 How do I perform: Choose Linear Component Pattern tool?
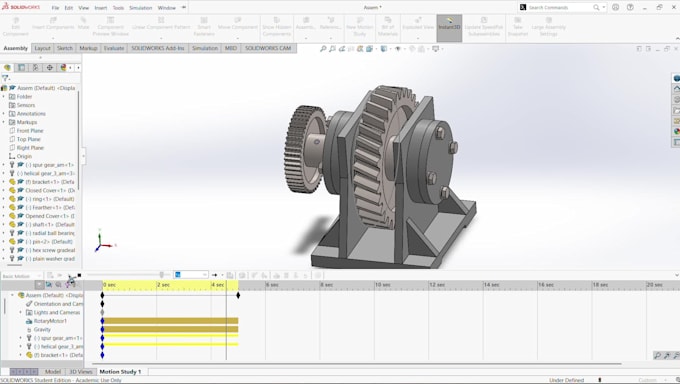click(x=161, y=24)
